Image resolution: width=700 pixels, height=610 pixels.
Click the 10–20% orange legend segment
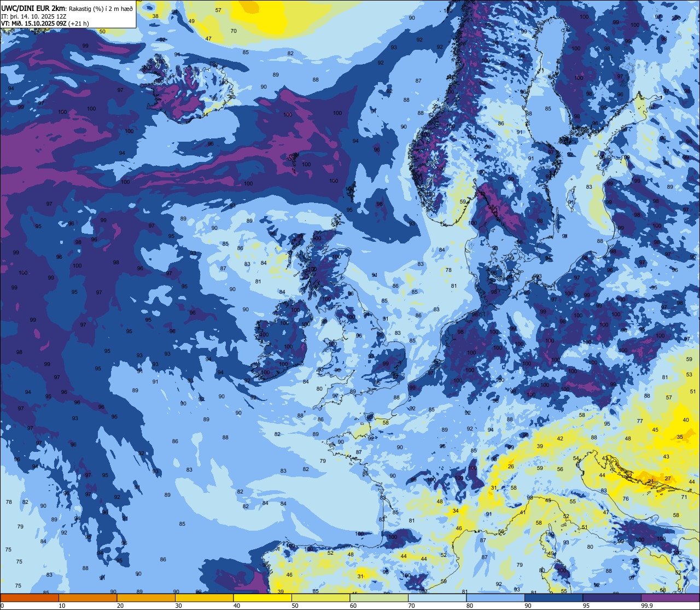click(87, 598)
